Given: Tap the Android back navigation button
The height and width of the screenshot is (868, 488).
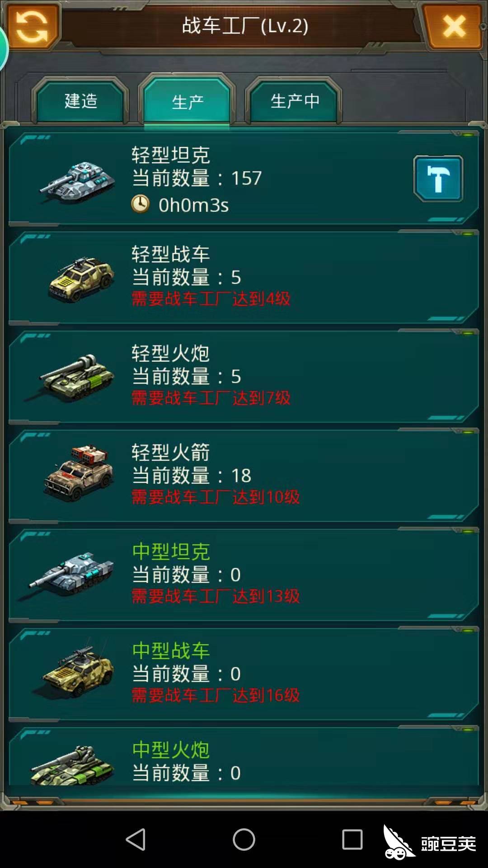Looking at the screenshot, I should coord(136,840).
